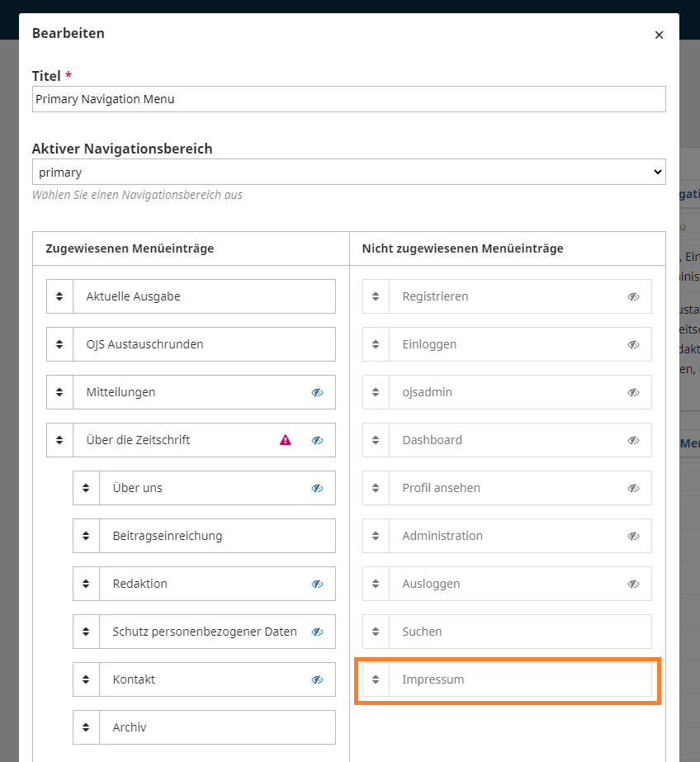Image resolution: width=700 pixels, height=762 pixels.
Task: Click the visibility icon for Einloggen
Action: pyautogui.click(x=633, y=344)
